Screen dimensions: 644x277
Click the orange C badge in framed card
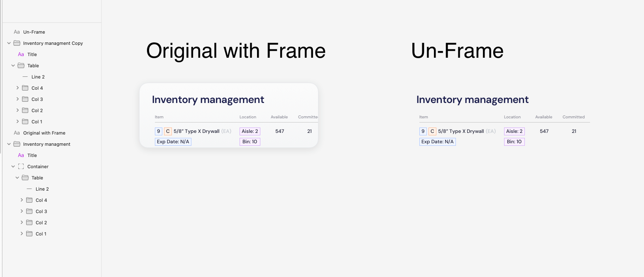point(168,131)
